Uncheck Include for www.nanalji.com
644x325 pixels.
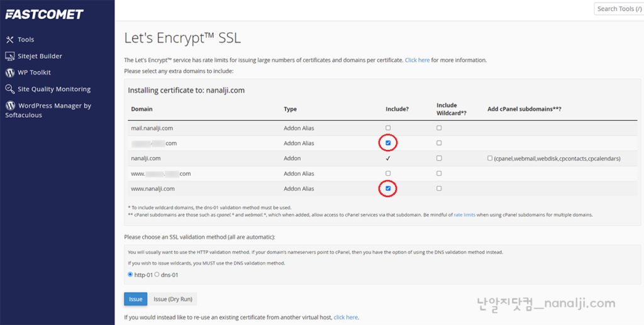tap(388, 188)
